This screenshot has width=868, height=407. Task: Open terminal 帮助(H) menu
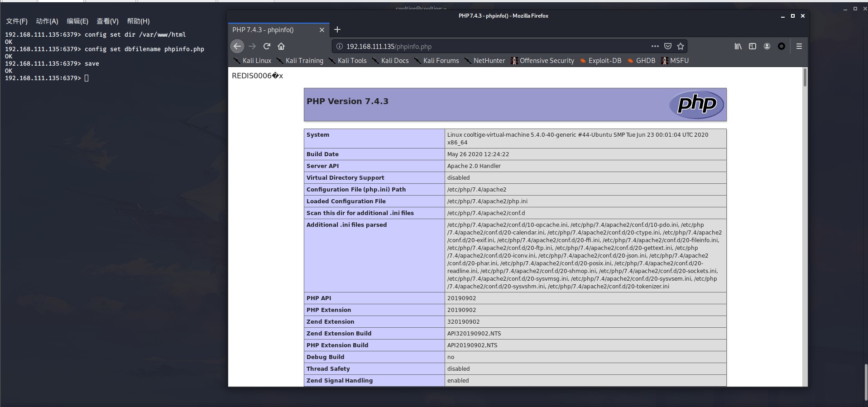pos(138,21)
